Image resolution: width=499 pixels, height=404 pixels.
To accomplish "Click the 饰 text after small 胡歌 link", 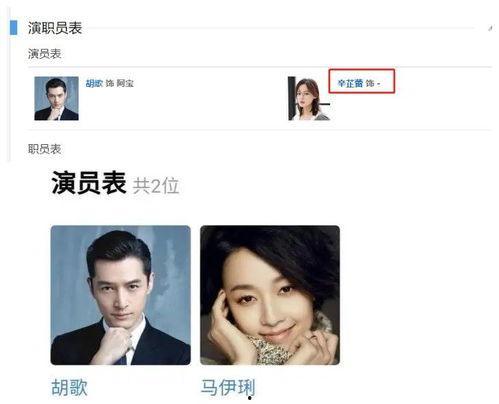I will click(110, 83).
